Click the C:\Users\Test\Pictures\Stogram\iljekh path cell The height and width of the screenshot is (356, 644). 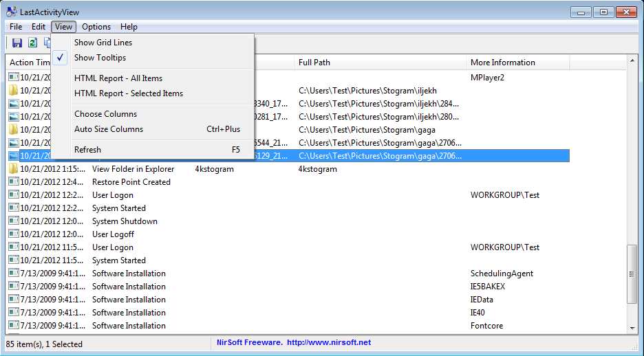[367, 91]
